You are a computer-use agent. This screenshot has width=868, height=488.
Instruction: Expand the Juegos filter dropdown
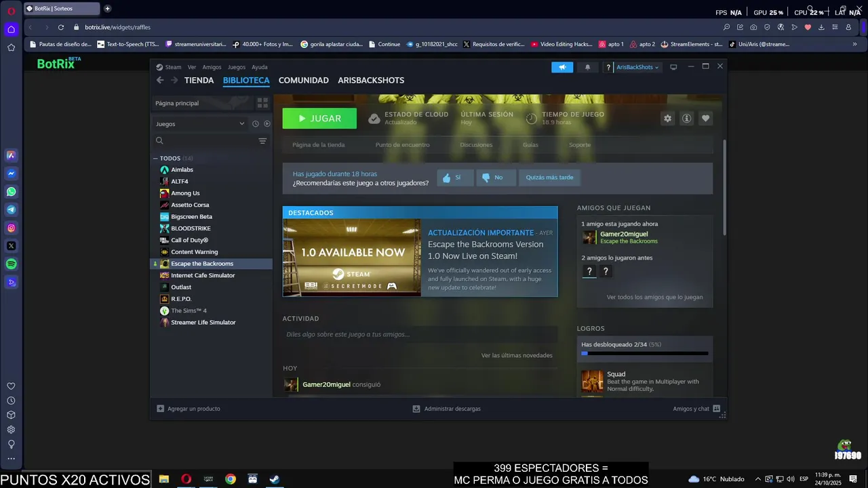(x=199, y=124)
